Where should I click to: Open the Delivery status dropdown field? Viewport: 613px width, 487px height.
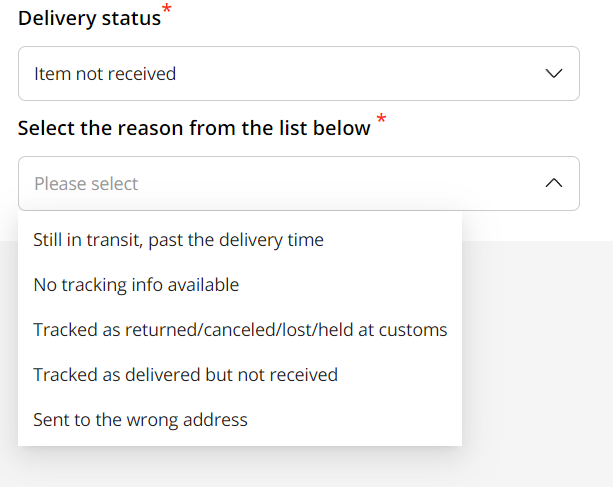click(298, 73)
